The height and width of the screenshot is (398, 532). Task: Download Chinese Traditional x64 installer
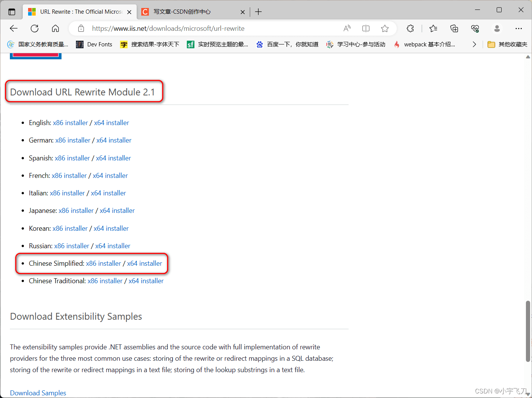pos(146,281)
